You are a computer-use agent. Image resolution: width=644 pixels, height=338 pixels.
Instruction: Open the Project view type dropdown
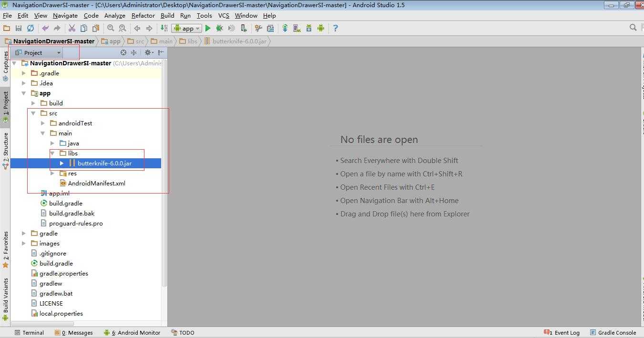[x=38, y=52]
